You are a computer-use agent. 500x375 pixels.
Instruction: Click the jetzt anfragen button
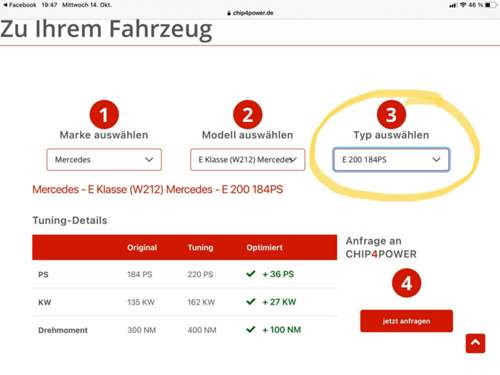click(x=406, y=321)
